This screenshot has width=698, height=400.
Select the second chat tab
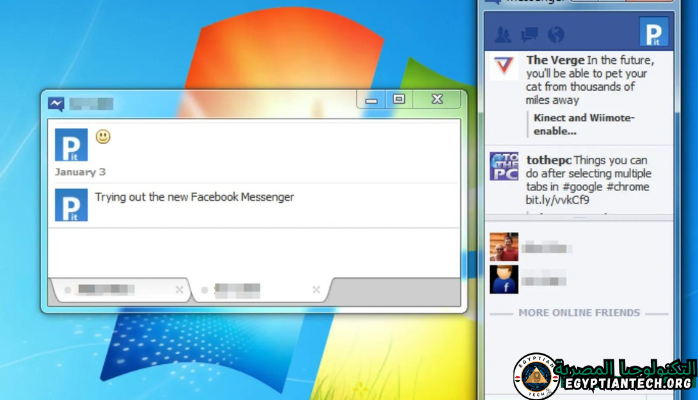pyautogui.click(x=248, y=290)
